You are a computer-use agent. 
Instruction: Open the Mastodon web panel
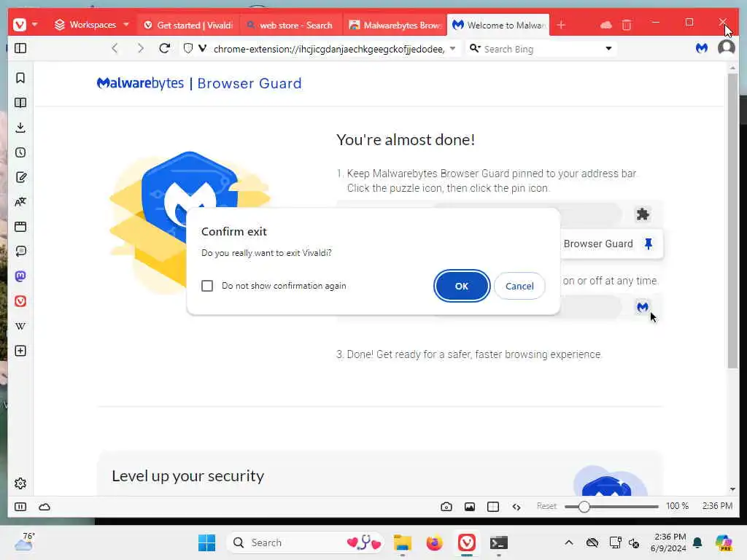20,276
